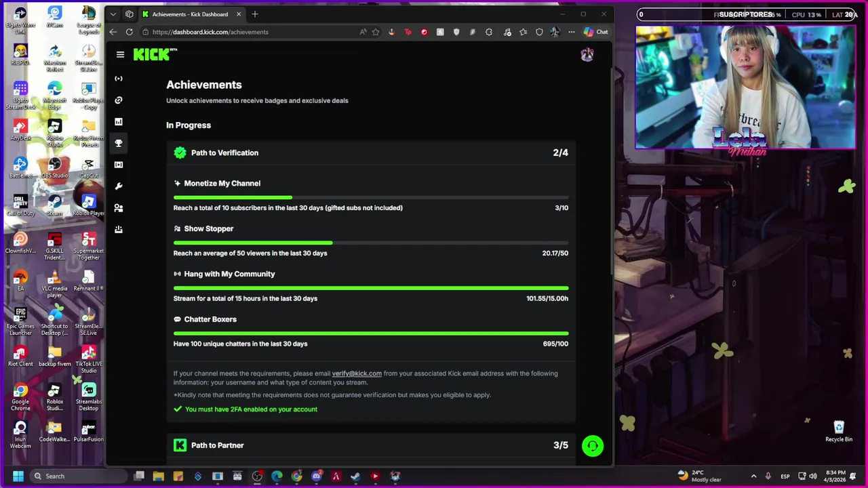Click the taskbar Search box
The height and width of the screenshot is (488, 868).
tap(78, 476)
